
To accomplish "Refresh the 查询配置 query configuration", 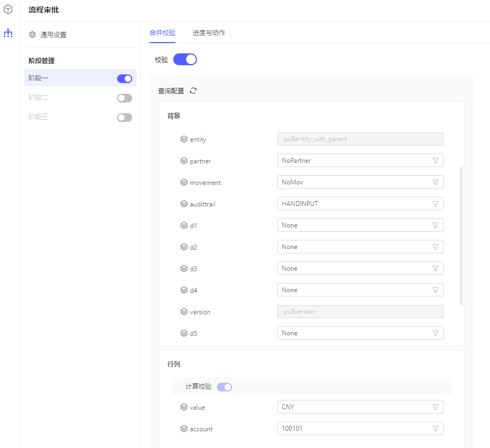I will (193, 91).
